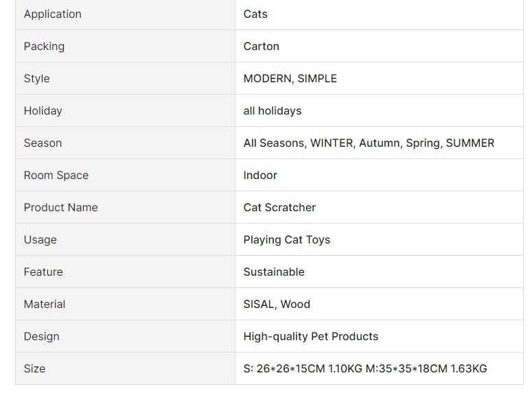Screen dimensions: 532x393
Task: Select the Indoor value cell
Action: click(260, 176)
